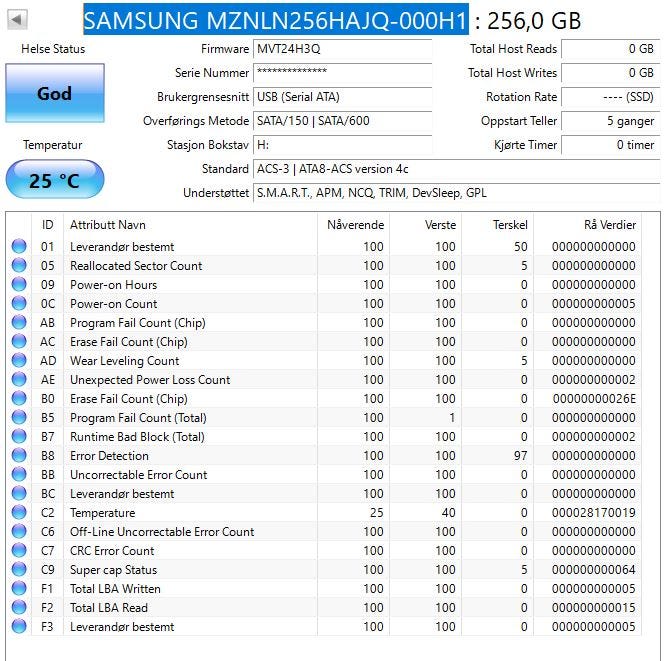This screenshot has width=668, height=661.
Task: Click the Understøttet features field
Action: click(x=457, y=193)
